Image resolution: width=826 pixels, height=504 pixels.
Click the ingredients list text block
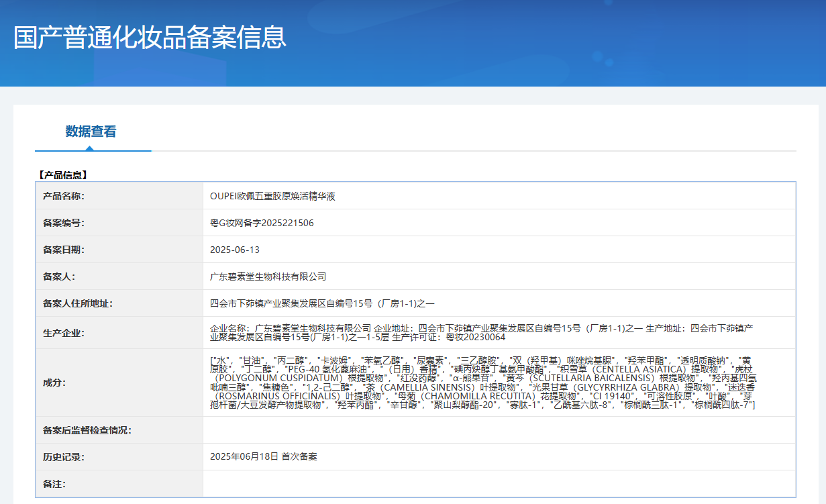(483, 383)
